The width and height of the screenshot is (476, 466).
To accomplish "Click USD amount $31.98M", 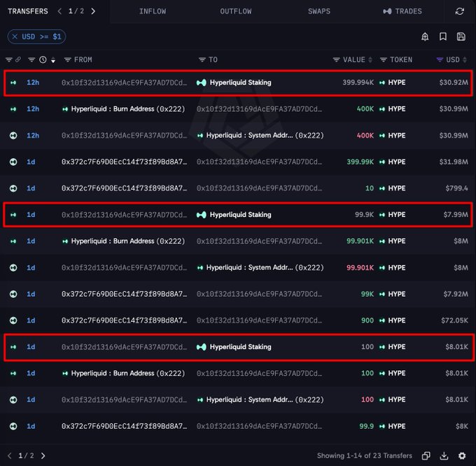I will (x=454, y=162).
